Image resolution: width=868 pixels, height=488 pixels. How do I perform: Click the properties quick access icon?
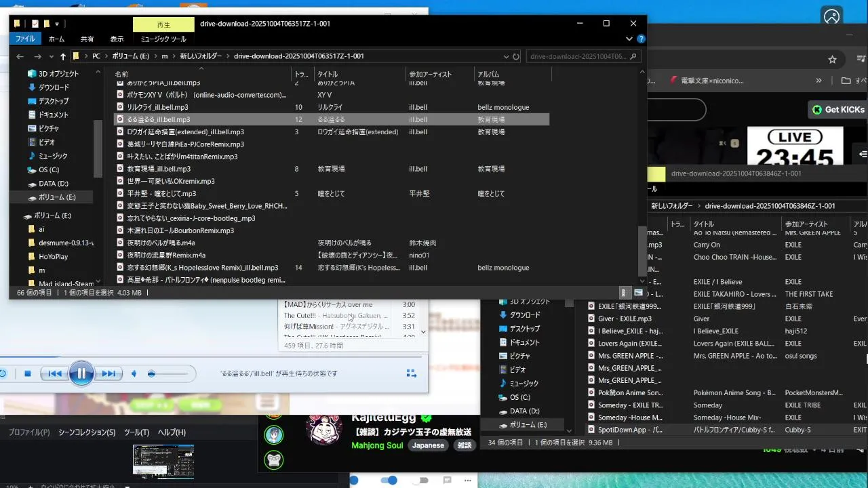(x=35, y=24)
